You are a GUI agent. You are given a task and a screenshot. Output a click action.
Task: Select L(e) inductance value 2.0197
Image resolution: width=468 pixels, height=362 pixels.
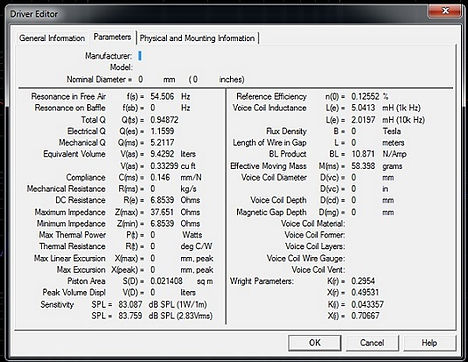[x=363, y=120]
